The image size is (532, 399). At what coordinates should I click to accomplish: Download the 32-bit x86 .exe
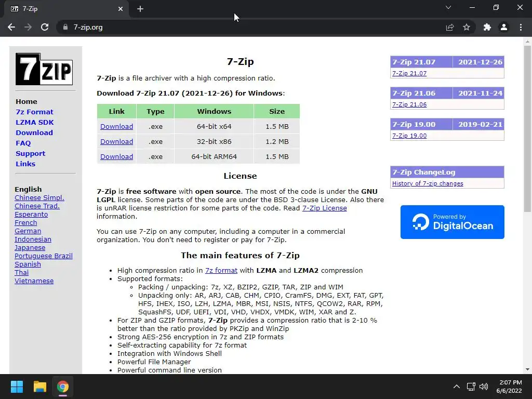(116, 141)
